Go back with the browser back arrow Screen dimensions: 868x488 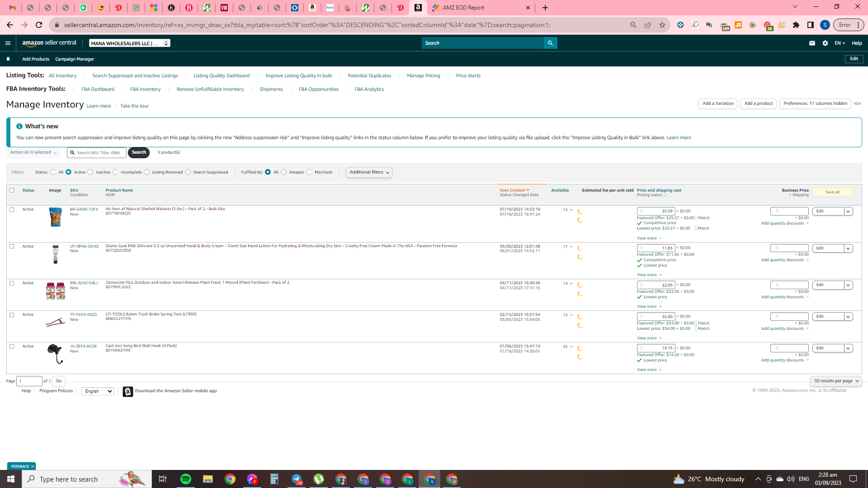point(10,25)
